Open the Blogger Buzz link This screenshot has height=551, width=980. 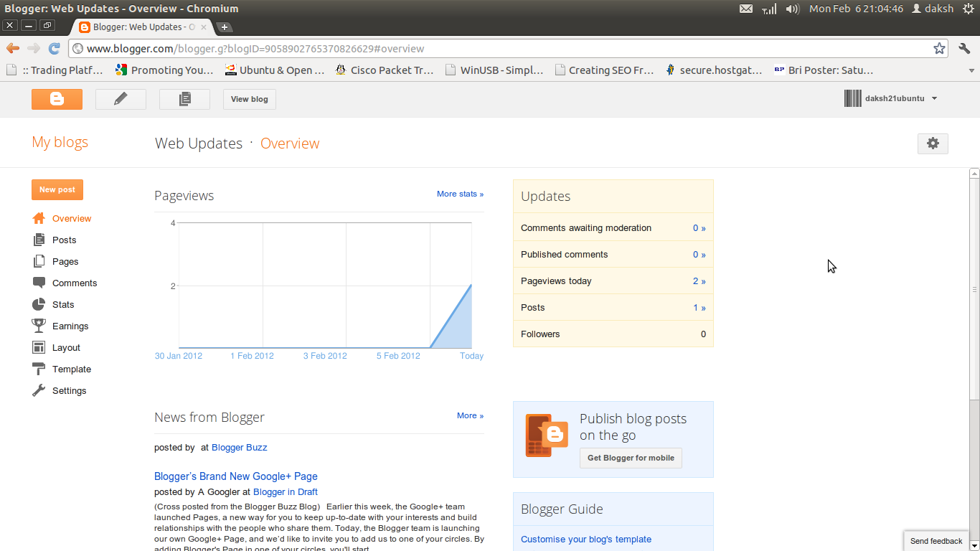[239, 447]
